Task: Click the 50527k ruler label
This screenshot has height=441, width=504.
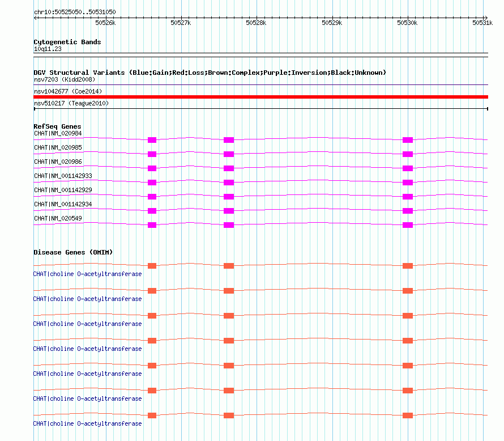Action: 181,23
